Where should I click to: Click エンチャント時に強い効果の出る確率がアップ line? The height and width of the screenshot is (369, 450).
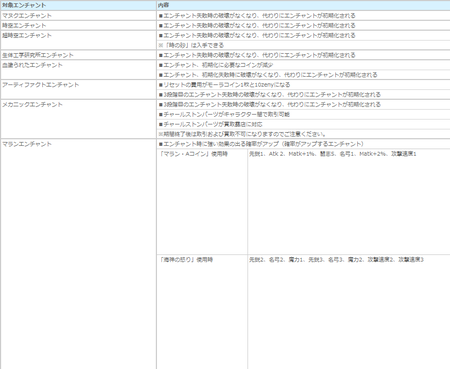pyautogui.click(x=261, y=144)
